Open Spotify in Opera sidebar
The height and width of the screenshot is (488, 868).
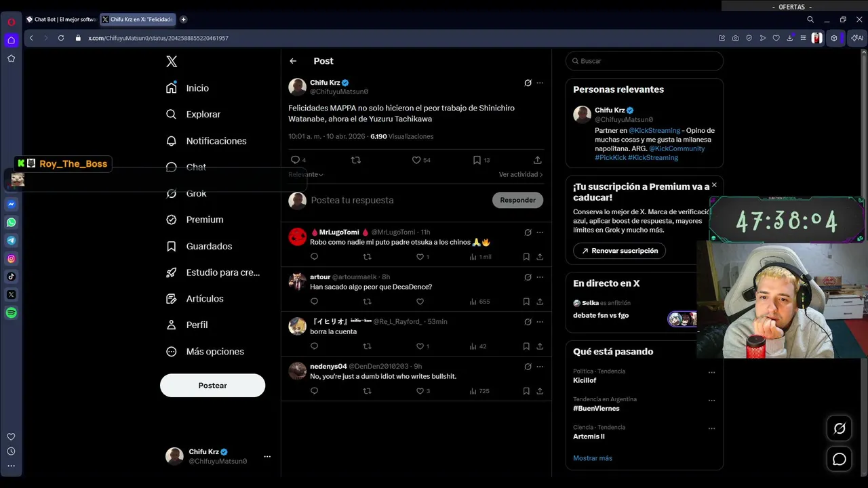(12, 313)
